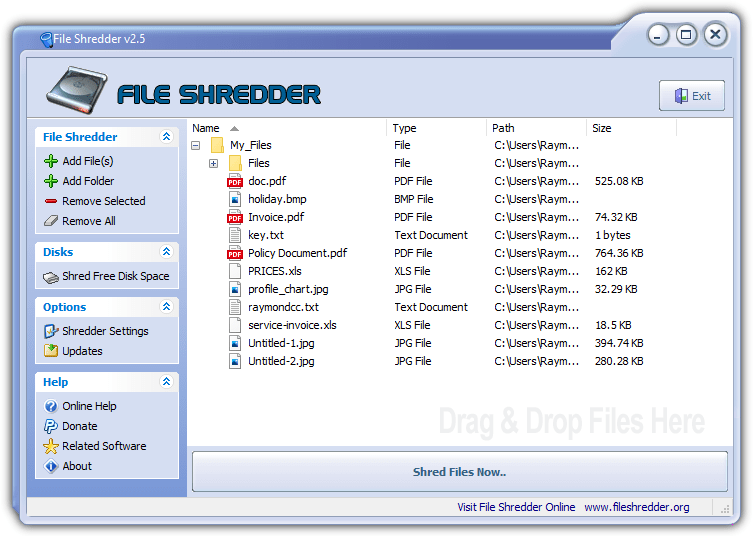Viewport: 753px width, 536px height.
Task: Click the window resize grip in status bar
Action: (x=725, y=509)
